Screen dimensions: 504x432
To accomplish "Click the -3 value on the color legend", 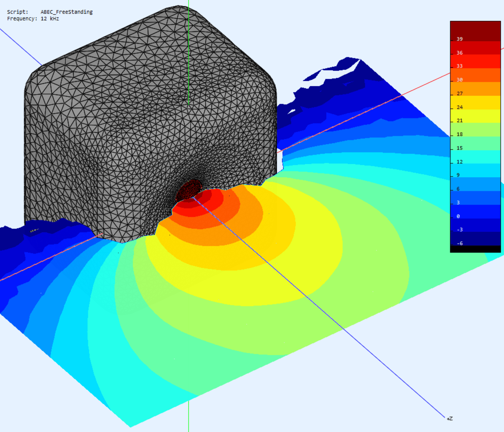I will (x=460, y=230).
